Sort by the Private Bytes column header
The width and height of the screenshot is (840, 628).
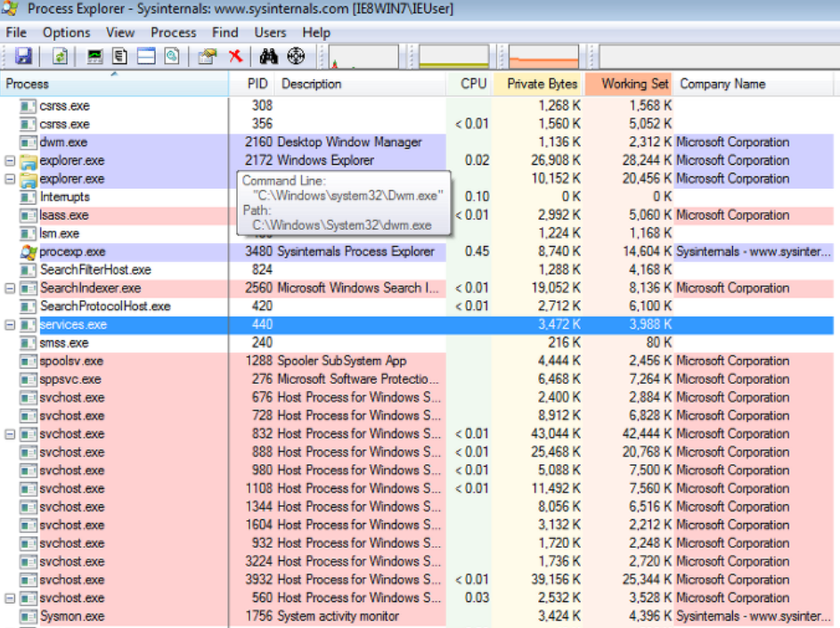tap(538, 84)
